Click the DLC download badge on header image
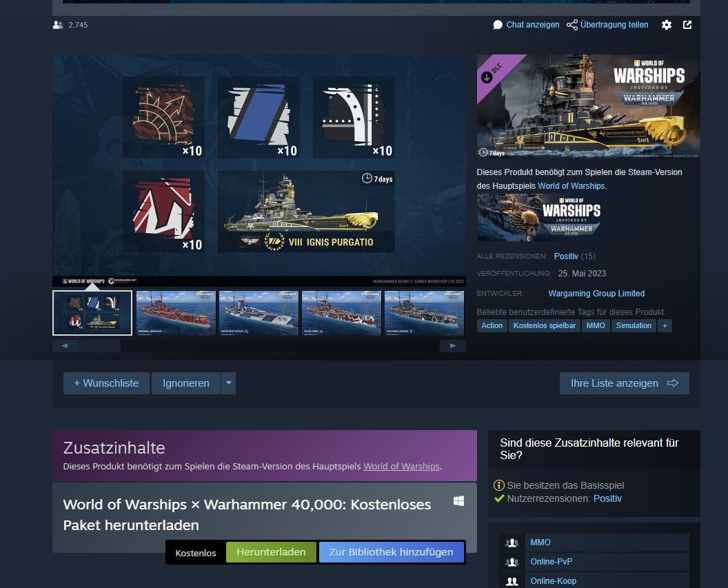 pos(487,77)
